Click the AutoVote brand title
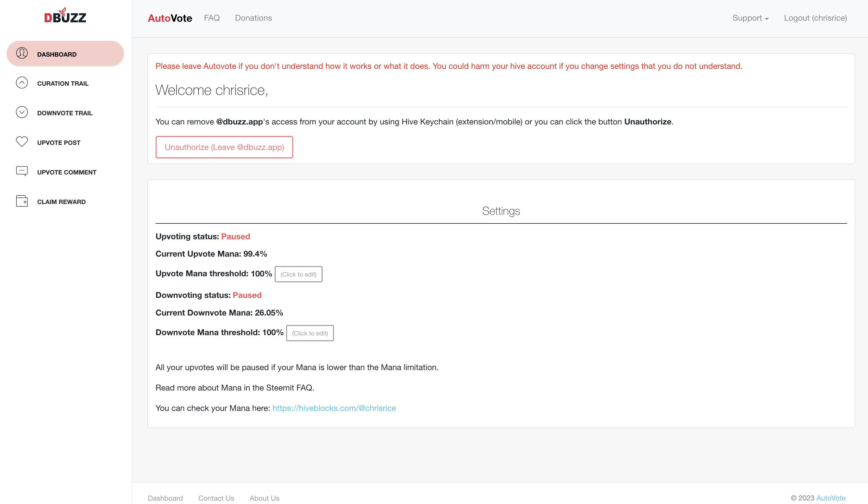 (170, 18)
